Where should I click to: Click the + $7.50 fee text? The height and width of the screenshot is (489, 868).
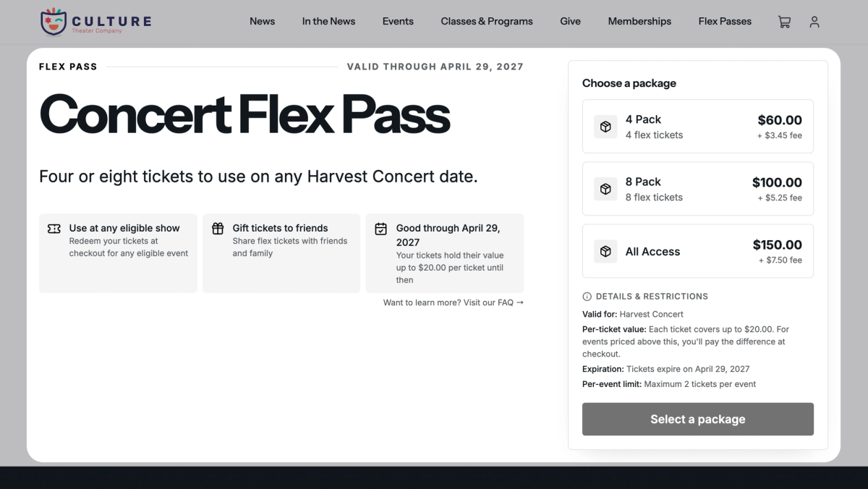[x=780, y=260]
